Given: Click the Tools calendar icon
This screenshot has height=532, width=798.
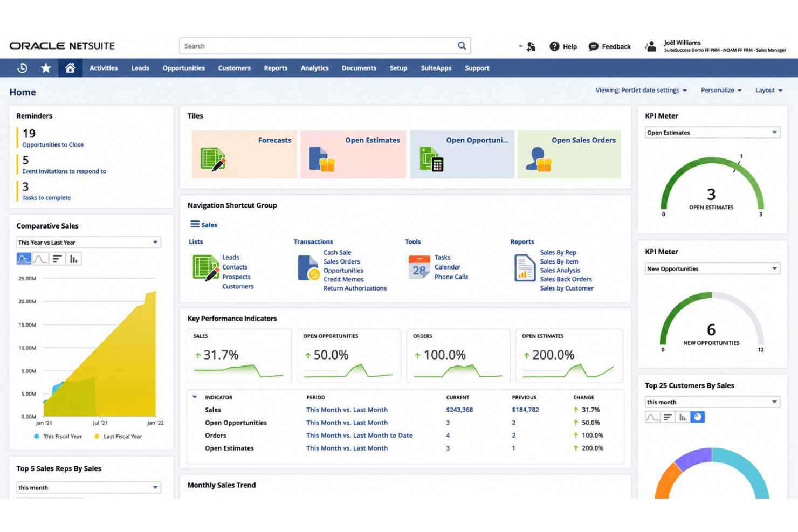Looking at the screenshot, I should [x=419, y=267].
